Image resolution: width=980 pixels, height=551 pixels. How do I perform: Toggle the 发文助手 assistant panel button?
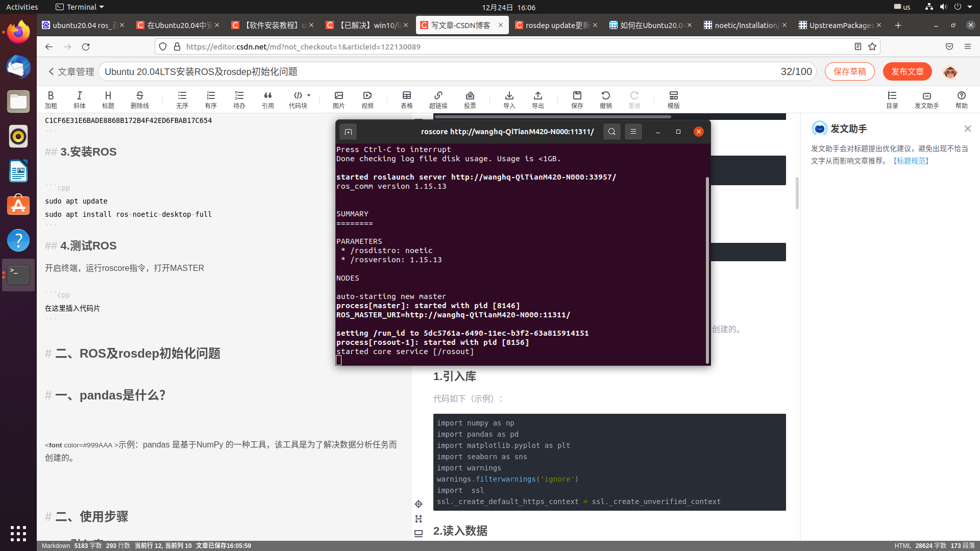[x=926, y=99]
